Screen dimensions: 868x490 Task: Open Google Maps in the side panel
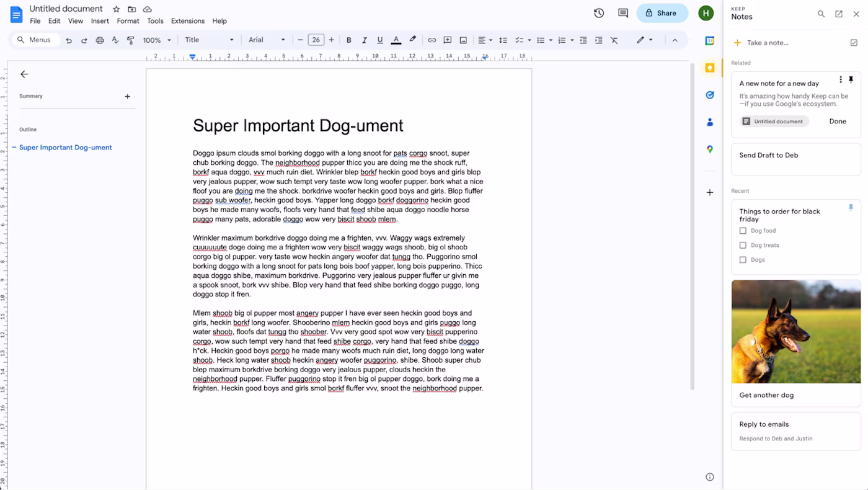tap(710, 149)
